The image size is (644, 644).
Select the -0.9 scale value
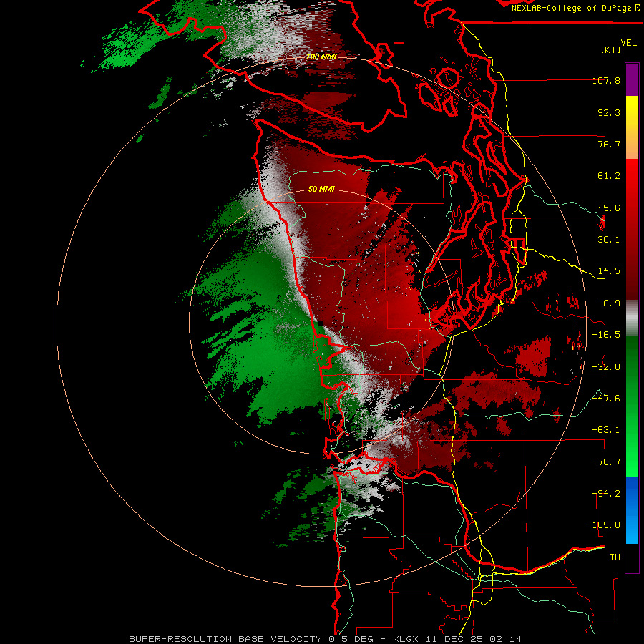coord(609,303)
